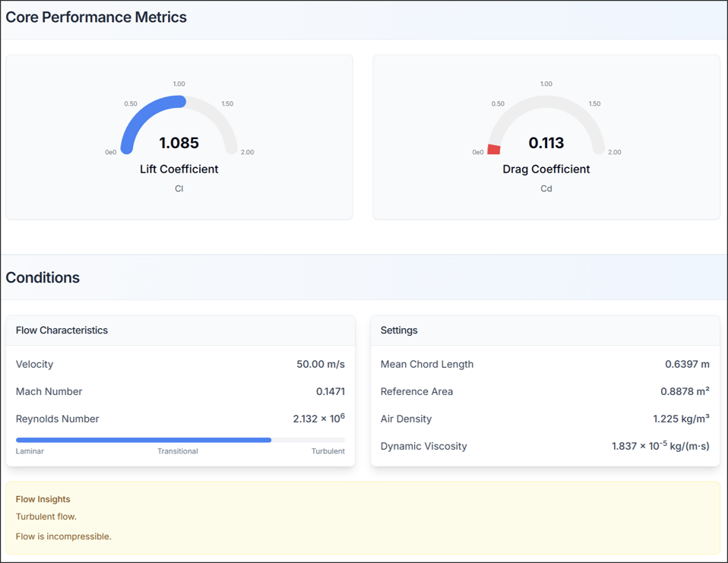Click the Reynolds Number value
The image size is (728, 563).
(x=318, y=419)
